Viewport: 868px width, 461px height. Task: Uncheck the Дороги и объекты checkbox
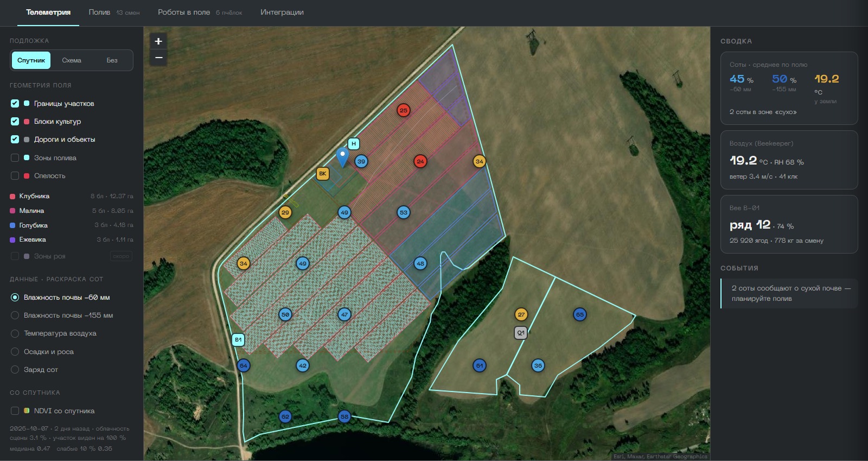point(15,139)
